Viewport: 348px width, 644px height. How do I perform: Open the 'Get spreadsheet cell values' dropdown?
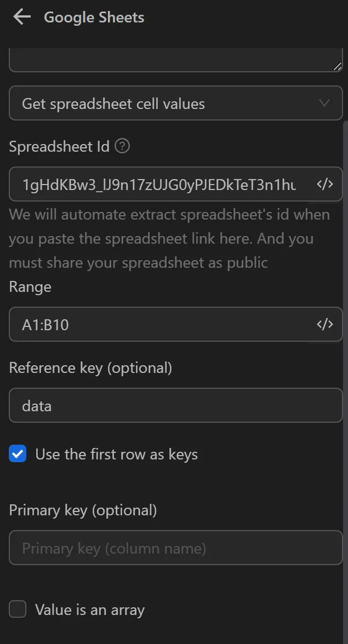click(175, 103)
